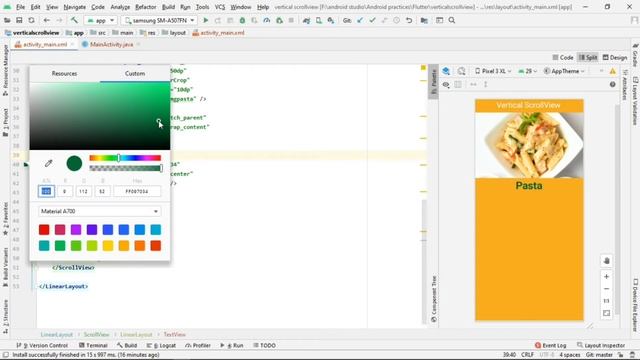Click the dark green gutter color icon
Screen dimensions: 640x360
click(x=26, y=164)
